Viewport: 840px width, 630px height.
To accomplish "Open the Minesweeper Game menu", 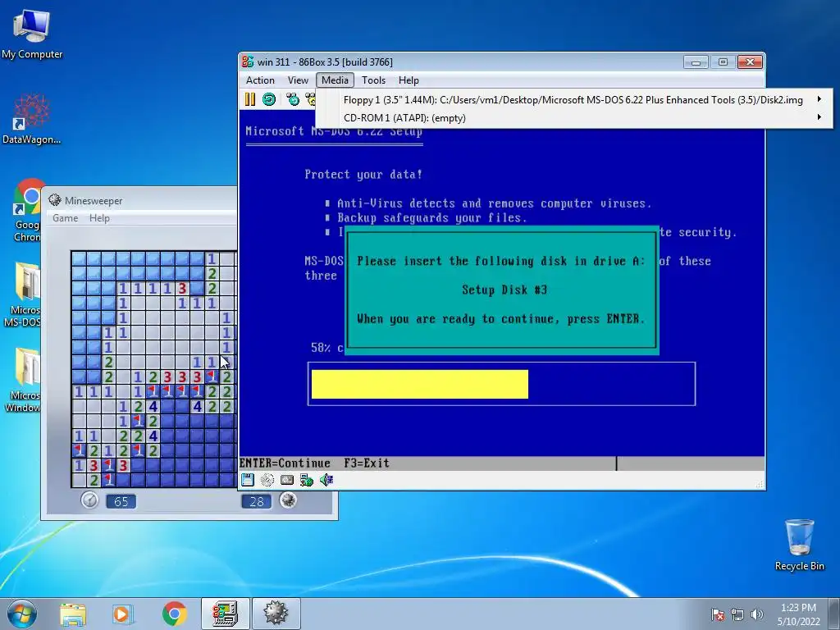I will [66, 218].
